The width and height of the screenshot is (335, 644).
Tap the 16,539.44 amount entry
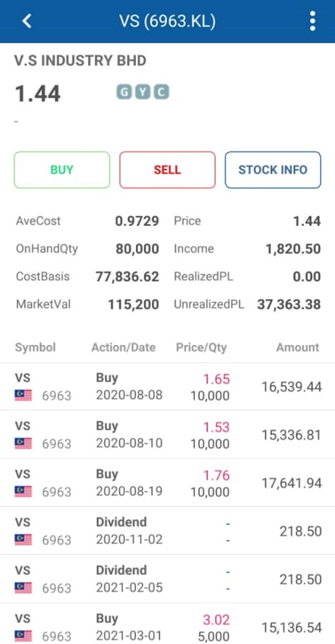(x=291, y=386)
